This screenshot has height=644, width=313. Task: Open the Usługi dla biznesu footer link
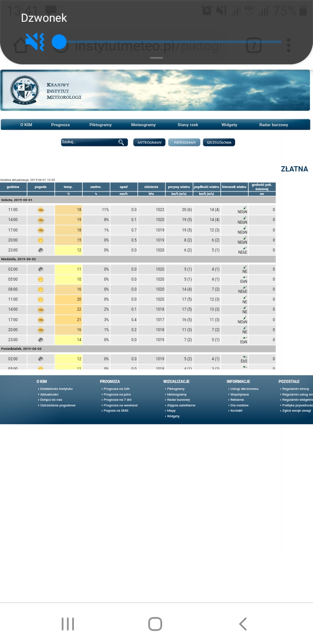click(244, 389)
